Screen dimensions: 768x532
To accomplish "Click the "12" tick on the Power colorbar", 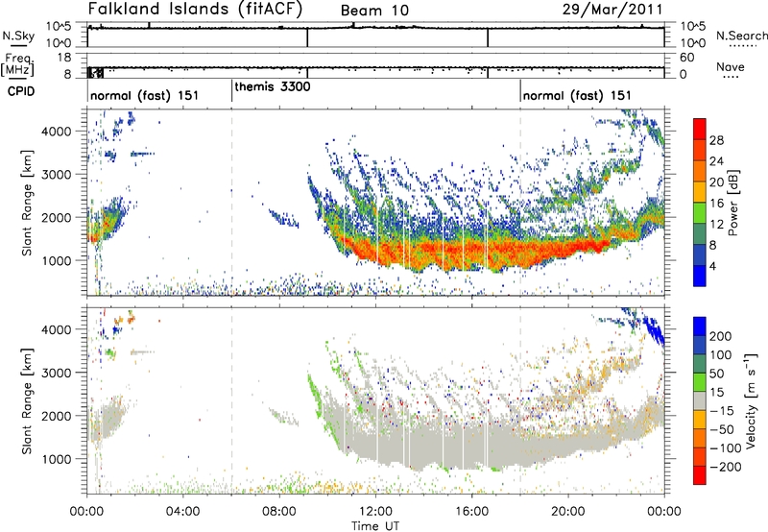I will pyautogui.click(x=716, y=224).
